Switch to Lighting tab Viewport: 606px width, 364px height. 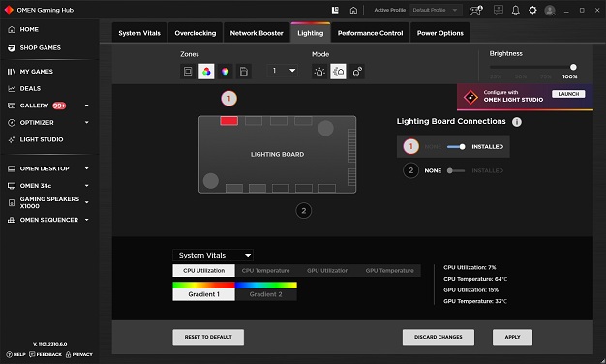311,33
